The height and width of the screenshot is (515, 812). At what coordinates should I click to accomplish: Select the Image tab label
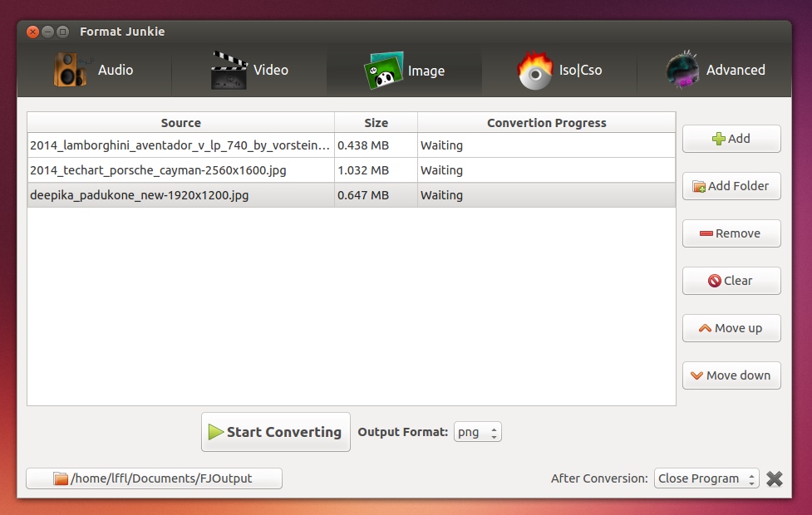[426, 71]
